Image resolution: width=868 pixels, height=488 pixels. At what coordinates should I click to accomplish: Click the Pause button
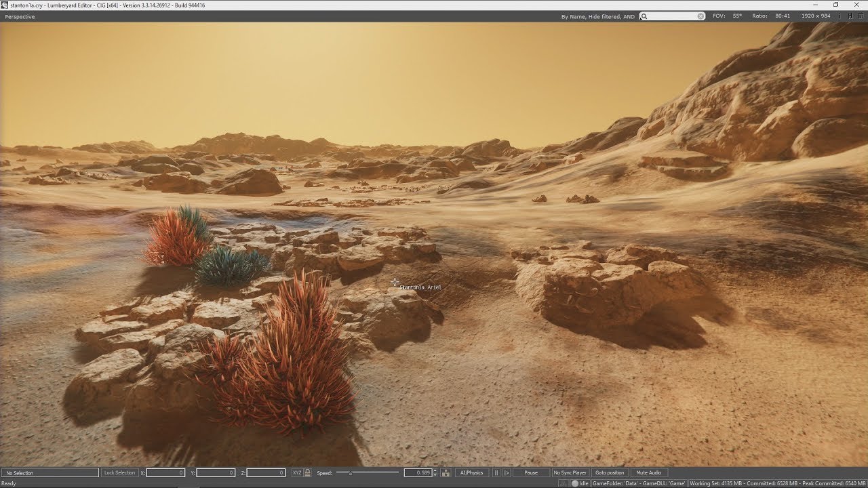coord(531,472)
